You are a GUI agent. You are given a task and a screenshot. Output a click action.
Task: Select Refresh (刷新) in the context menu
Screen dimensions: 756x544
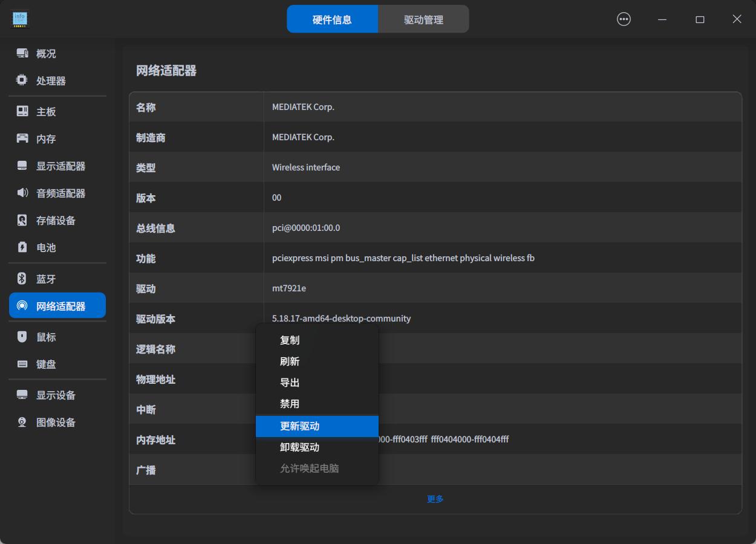290,361
